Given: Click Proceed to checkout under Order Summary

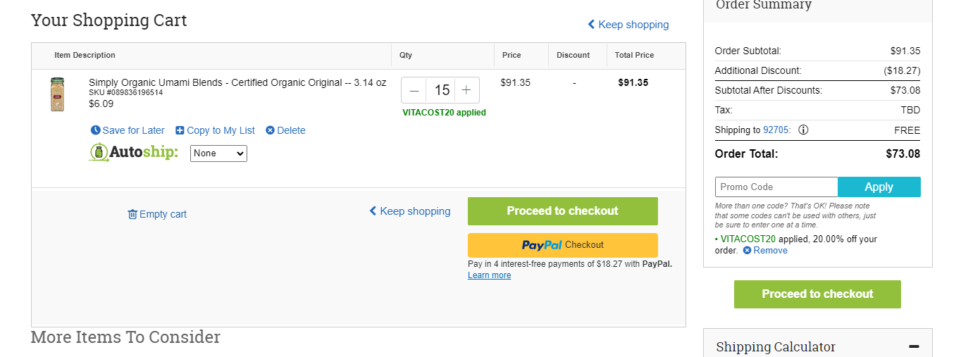Looking at the screenshot, I should pos(817,294).
